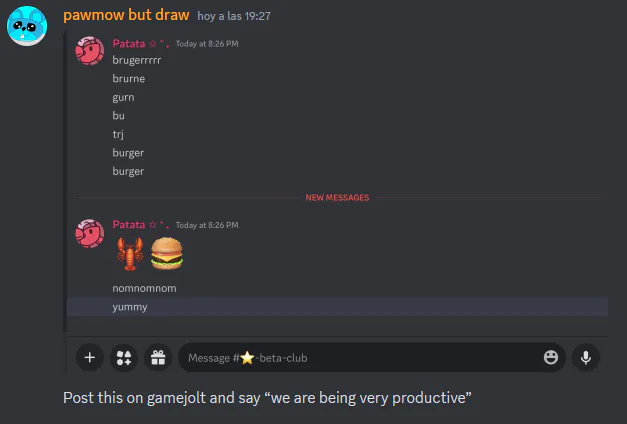
Task: Open the emoji picker smiley
Action: [551, 357]
